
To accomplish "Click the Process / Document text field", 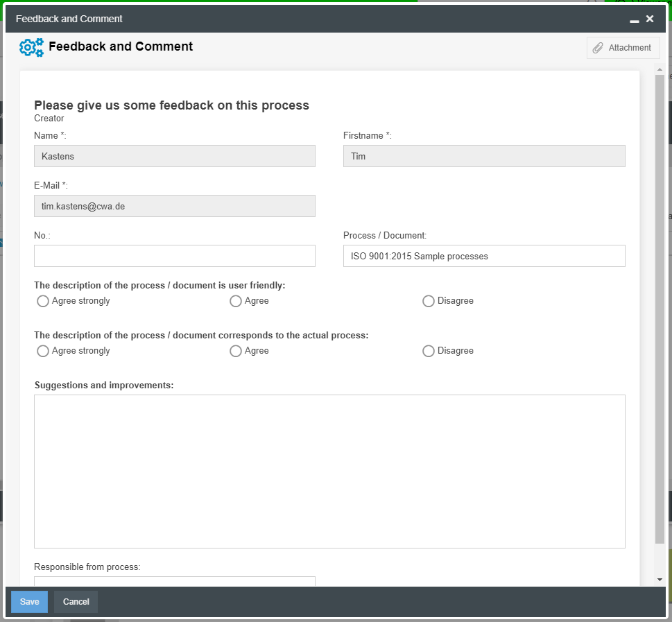I will (484, 256).
